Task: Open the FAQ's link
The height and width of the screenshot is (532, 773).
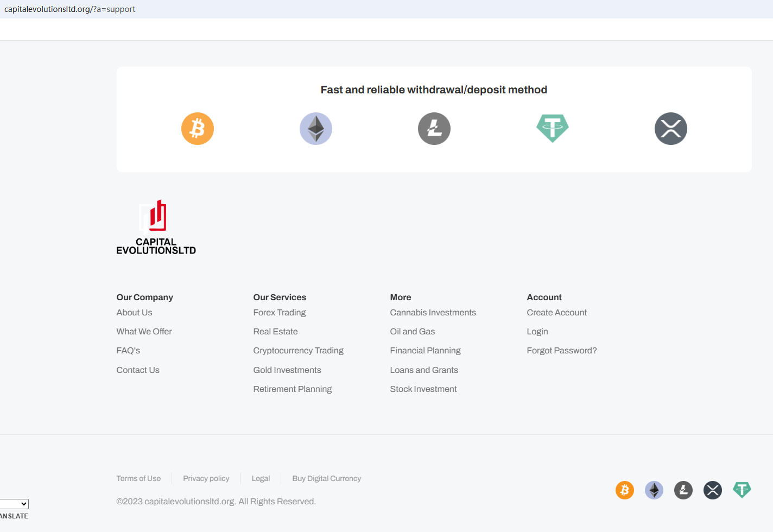Action: (x=128, y=351)
